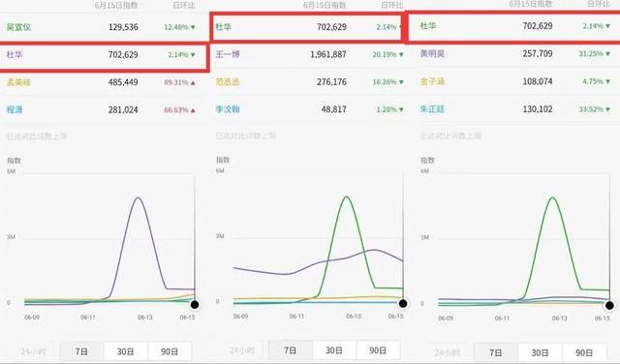Select 24小时 tab under the 黄明昊 comparison chart
620x364 pixels.
[x=447, y=352]
